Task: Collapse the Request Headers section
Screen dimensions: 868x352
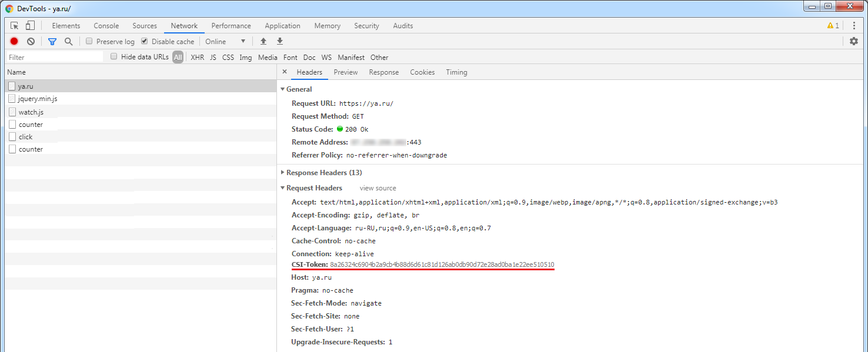Action: click(x=283, y=188)
